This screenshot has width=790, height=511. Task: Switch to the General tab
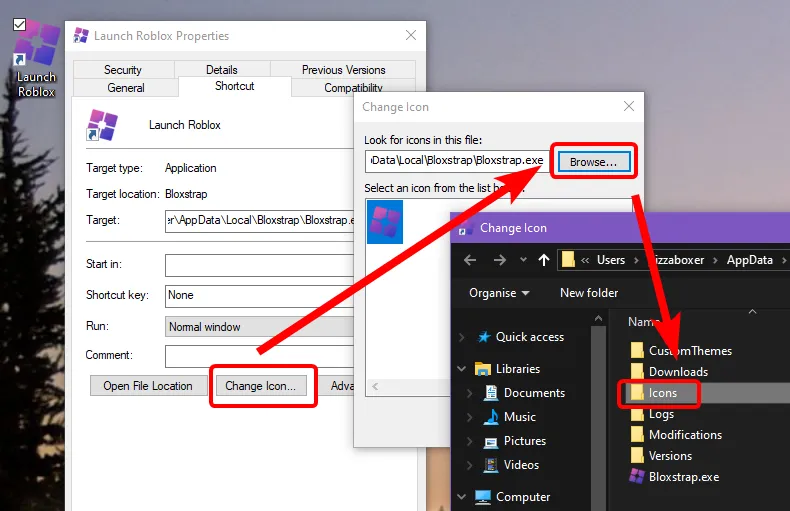(126, 88)
